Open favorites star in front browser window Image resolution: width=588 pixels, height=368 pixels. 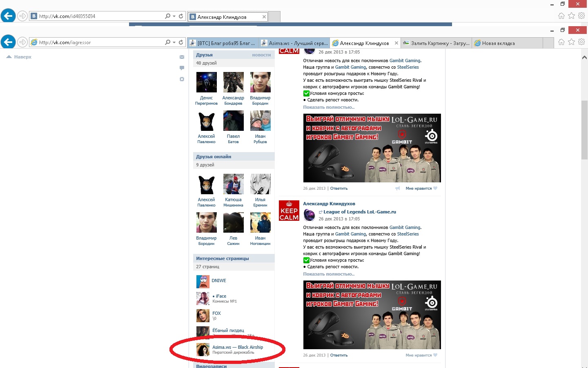(572, 42)
